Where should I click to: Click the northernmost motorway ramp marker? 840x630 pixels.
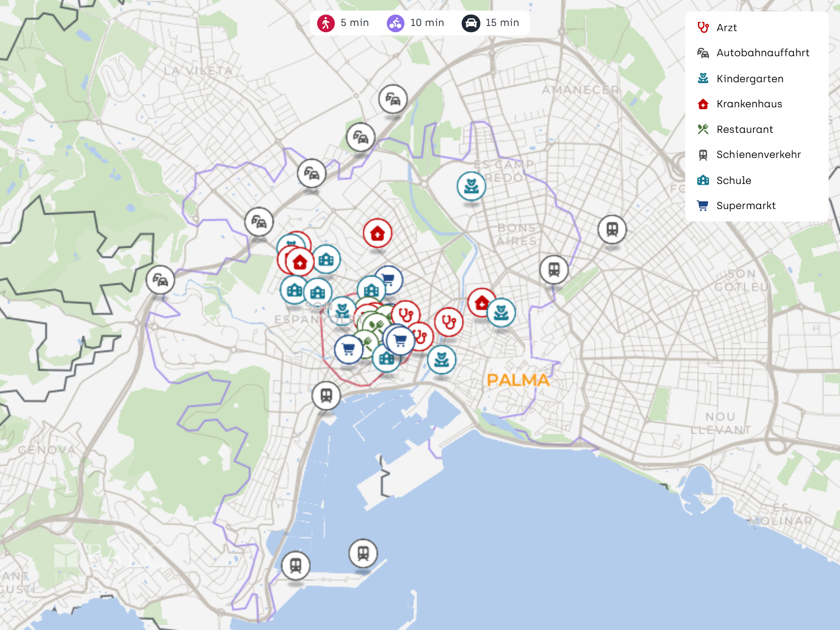(x=393, y=99)
